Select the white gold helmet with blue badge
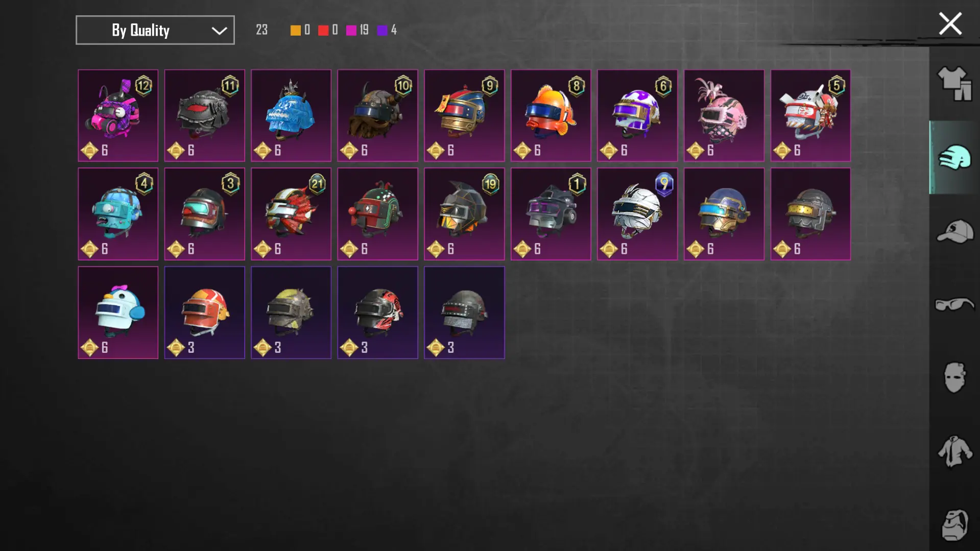980x551 pixels. (637, 214)
